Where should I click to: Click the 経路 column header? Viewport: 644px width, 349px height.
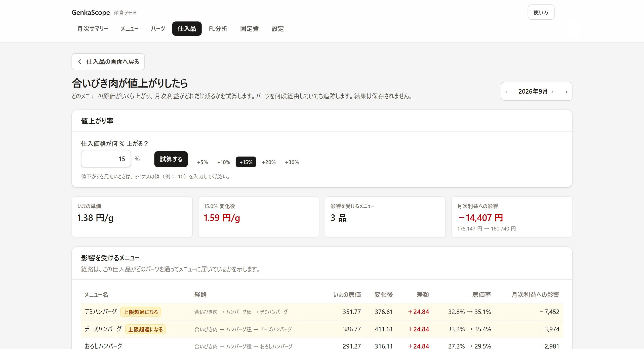pyautogui.click(x=200, y=295)
